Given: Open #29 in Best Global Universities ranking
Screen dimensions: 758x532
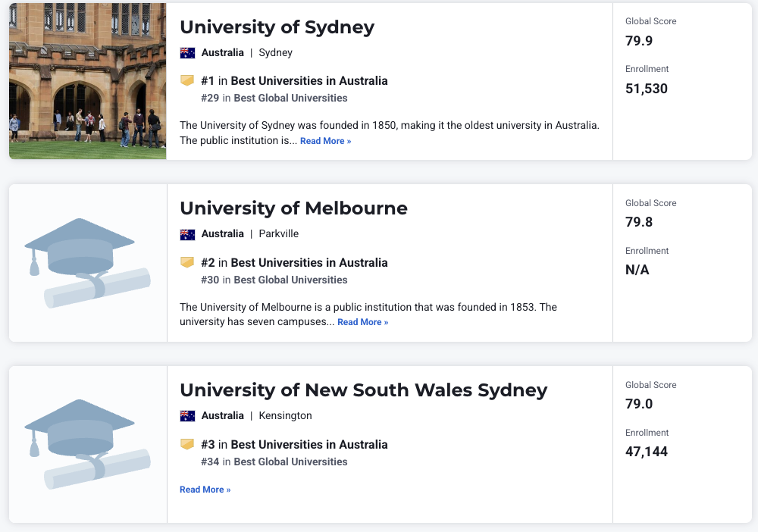Looking at the screenshot, I should [x=274, y=98].
